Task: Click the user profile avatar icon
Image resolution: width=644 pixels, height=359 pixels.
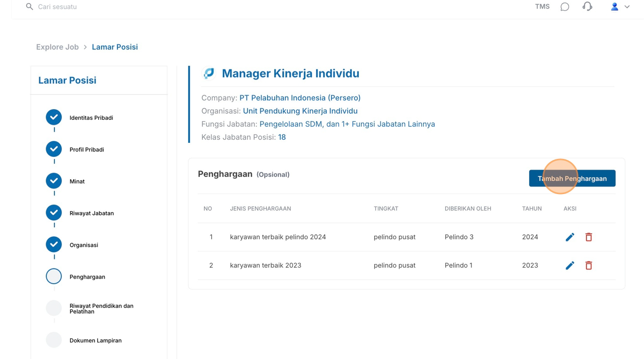Action: coord(614,7)
